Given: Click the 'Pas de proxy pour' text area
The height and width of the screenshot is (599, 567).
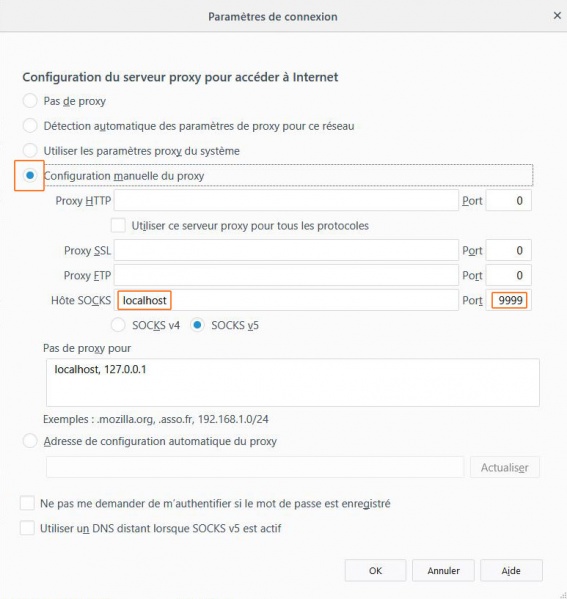Looking at the screenshot, I should pyautogui.click(x=293, y=382).
